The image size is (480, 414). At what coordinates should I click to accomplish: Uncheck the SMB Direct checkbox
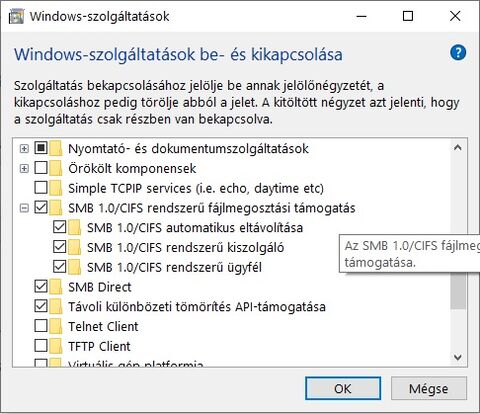coord(41,286)
